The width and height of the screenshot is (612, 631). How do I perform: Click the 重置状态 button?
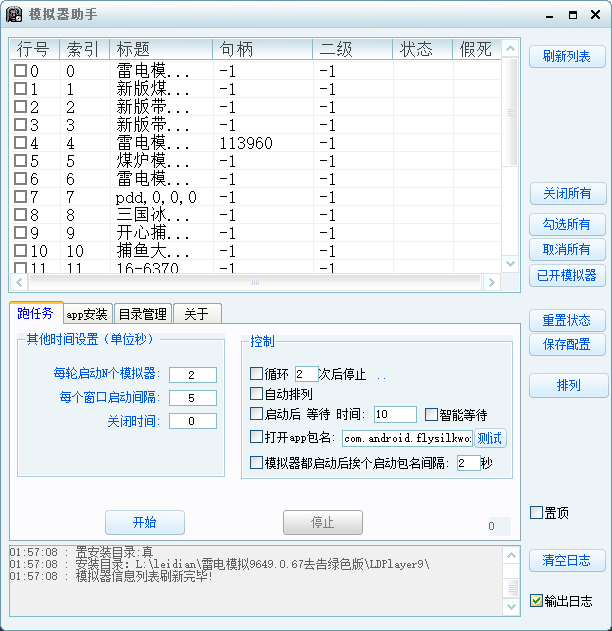tap(567, 320)
